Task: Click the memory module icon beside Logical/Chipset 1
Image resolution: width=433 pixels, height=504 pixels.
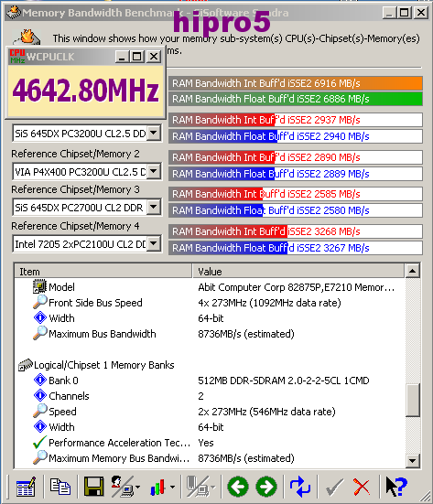Action: pyautogui.click(x=26, y=365)
